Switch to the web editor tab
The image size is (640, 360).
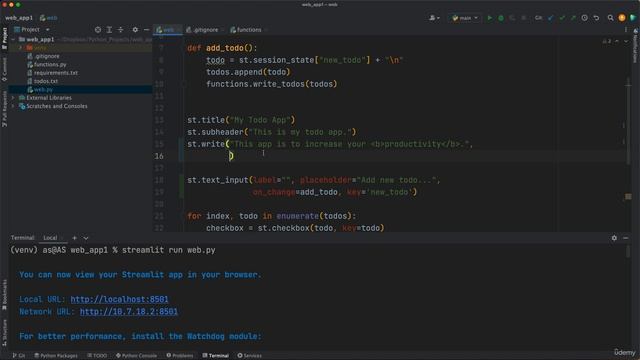point(167,30)
